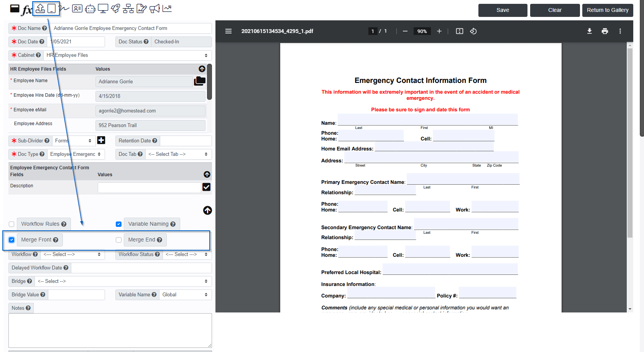Zoom in the PDF with plus button
Screen dimensions: 644x352
tap(439, 31)
